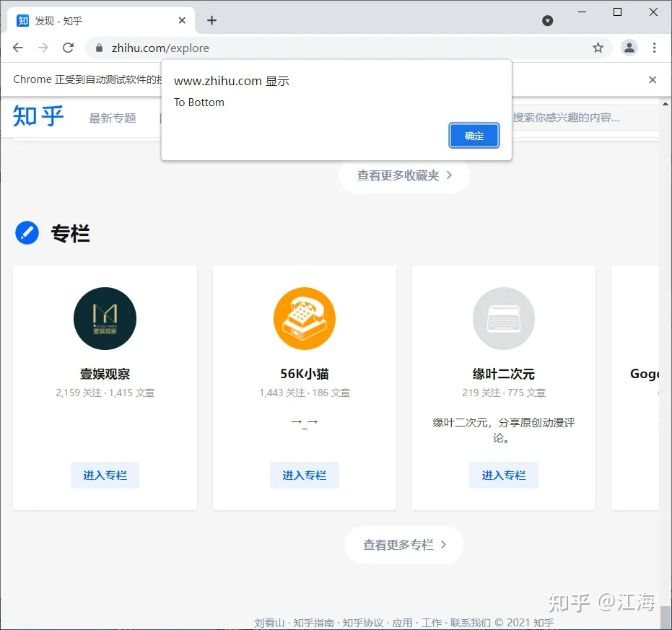This screenshot has height=630, width=672.
Task: Click the 确定 button in alert dialog
Action: [x=474, y=136]
